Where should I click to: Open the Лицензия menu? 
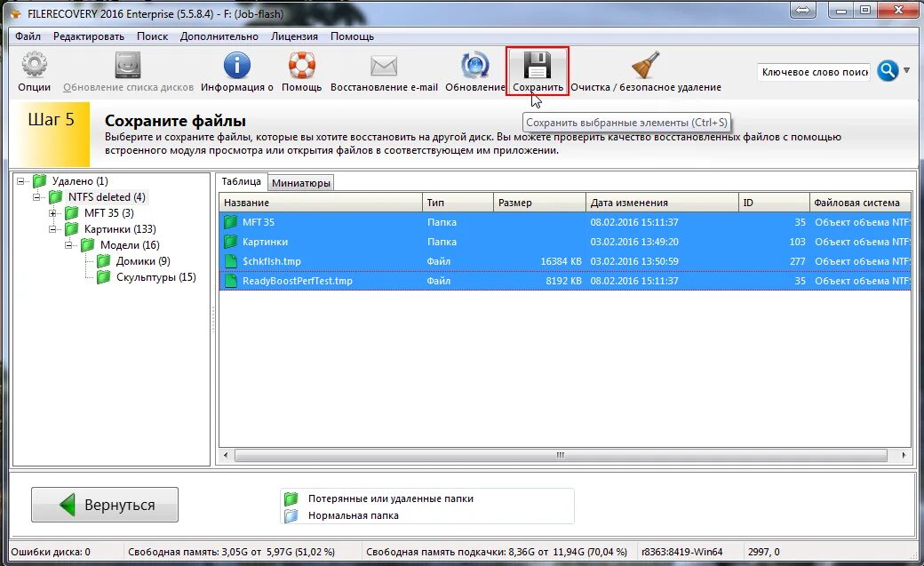click(x=294, y=36)
